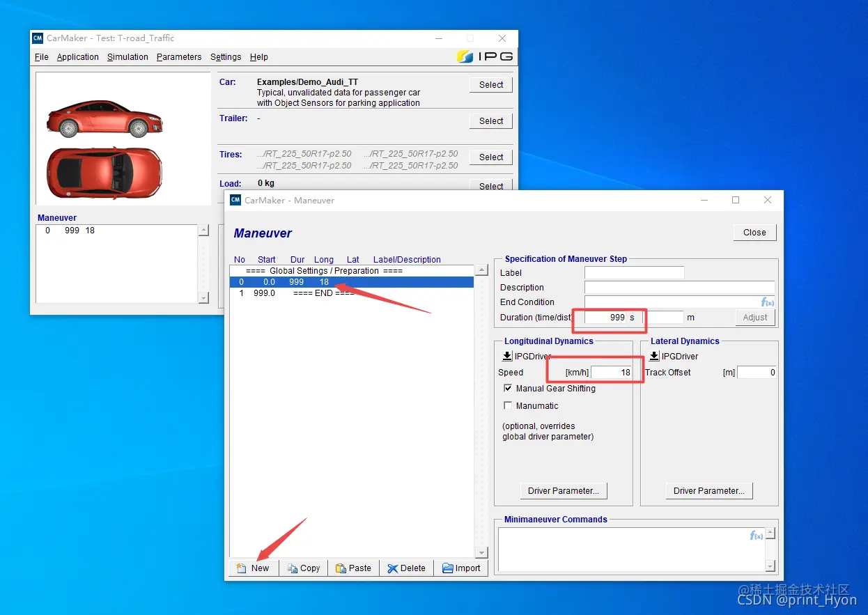Open the Parameters menu
This screenshot has width=868, height=615.
click(179, 57)
